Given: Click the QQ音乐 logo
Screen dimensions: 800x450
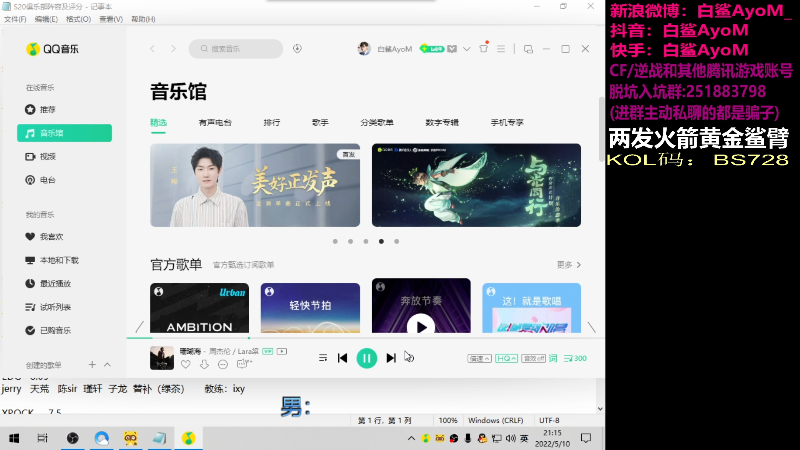Looking at the screenshot, I should 52,49.
